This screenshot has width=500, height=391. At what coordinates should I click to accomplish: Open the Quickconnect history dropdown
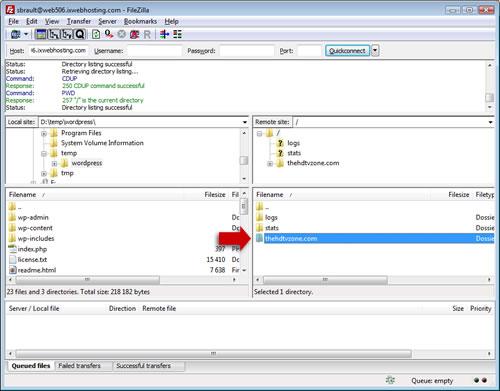click(x=375, y=51)
